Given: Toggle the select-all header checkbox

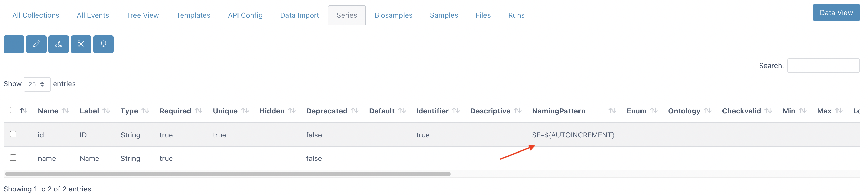Looking at the screenshot, I should 13,110.
